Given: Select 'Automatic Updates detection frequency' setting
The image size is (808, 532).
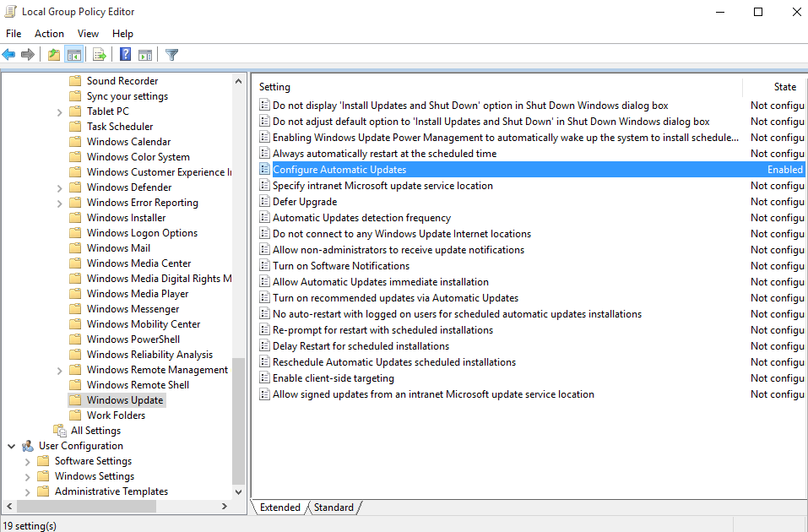Looking at the screenshot, I should click(361, 218).
